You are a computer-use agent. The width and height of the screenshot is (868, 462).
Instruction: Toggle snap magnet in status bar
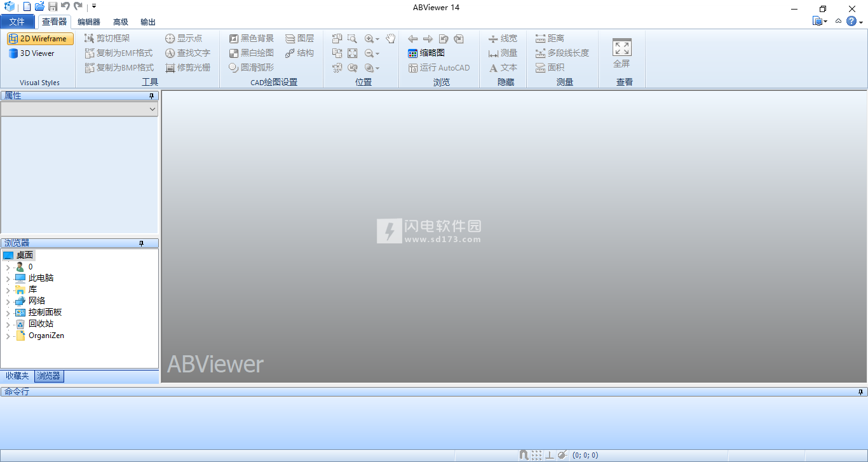click(x=524, y=455)
